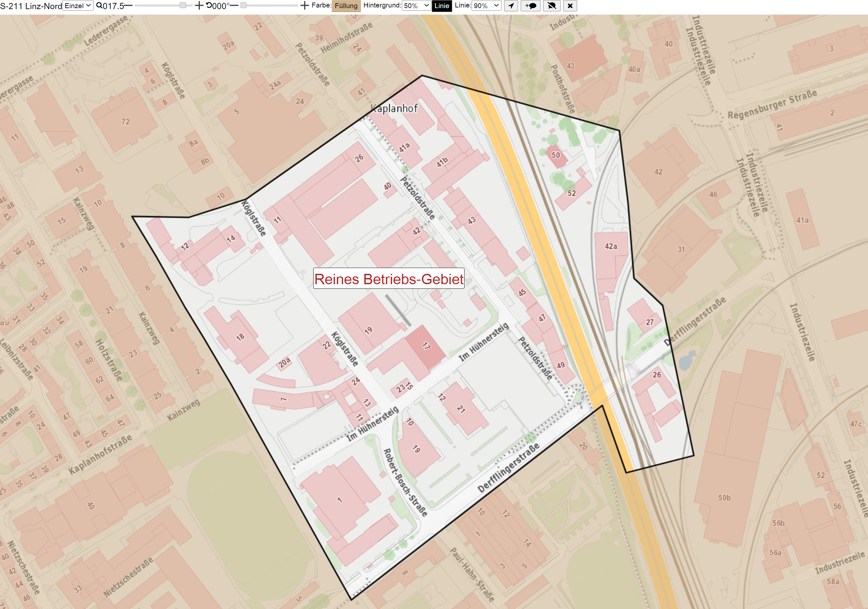This screenshot has width=868, height=609.
Task: Click the Reines Betriebs-Gebiet label
Action: coord(389,279)
